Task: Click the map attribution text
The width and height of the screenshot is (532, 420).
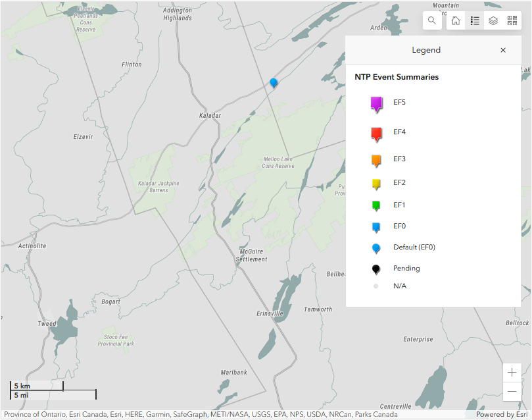Action: pyautogui.click(x=201, y=415)
